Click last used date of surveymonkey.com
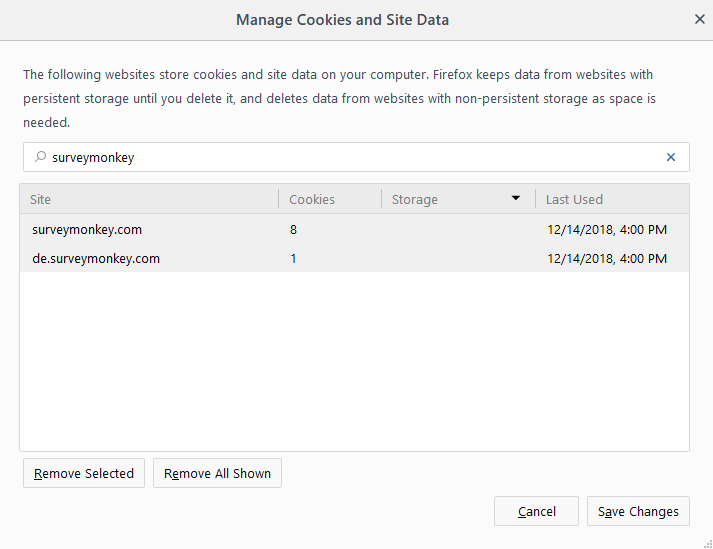 click(x=607, y=230)
